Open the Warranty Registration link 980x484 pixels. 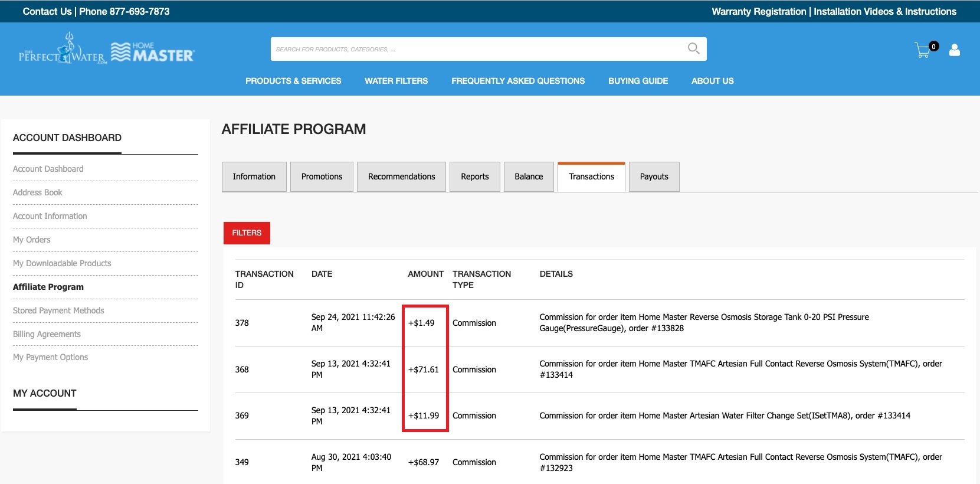pyautogui.click(x=759, y=11)
